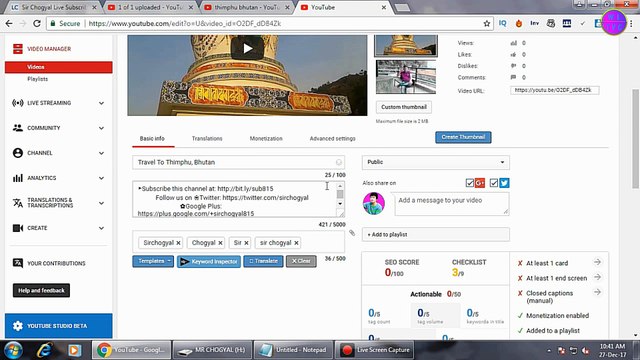The width and height of the screenshot is (640, 360).
Task: Select Videos in the sidebar
Action: pyautogui.click(x=59, y=67)
